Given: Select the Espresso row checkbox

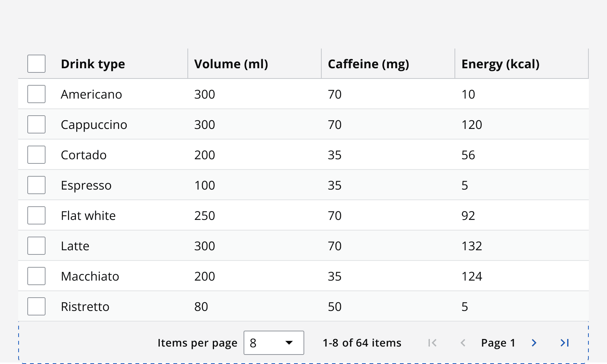Looking at the screenshot, I should pos(36,185).
